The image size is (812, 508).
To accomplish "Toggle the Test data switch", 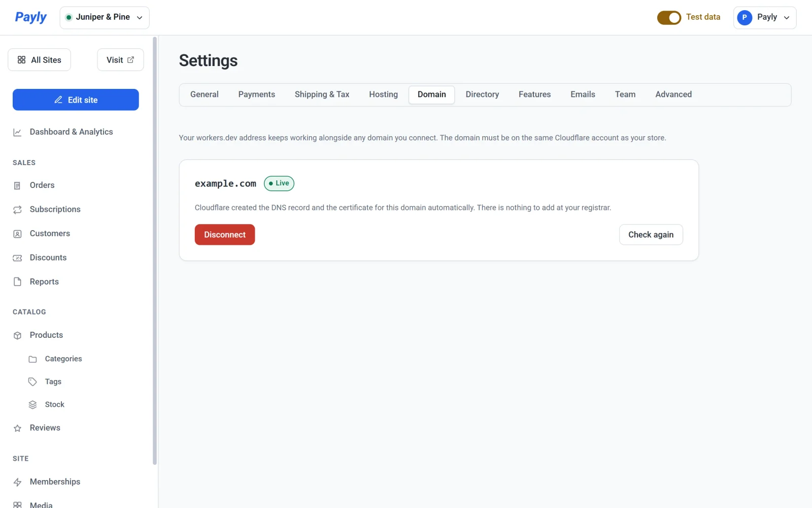I will coord(669,17).
